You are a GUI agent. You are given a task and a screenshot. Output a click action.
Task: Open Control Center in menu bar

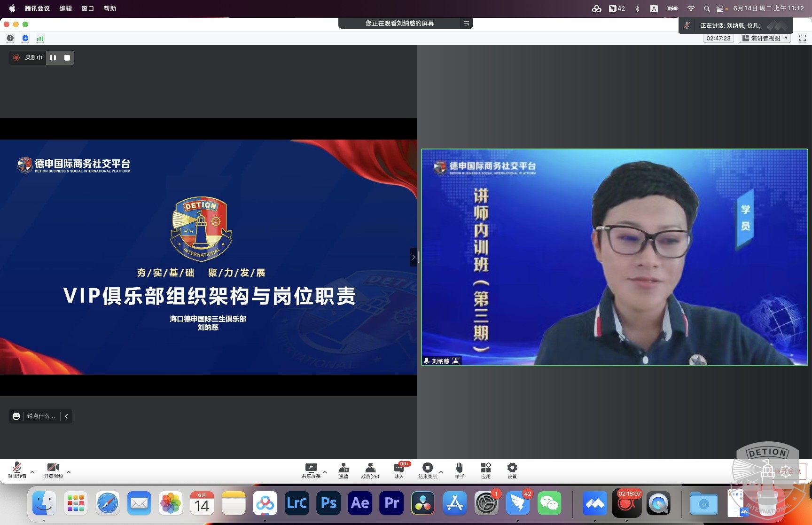click(x=720, y=8)
